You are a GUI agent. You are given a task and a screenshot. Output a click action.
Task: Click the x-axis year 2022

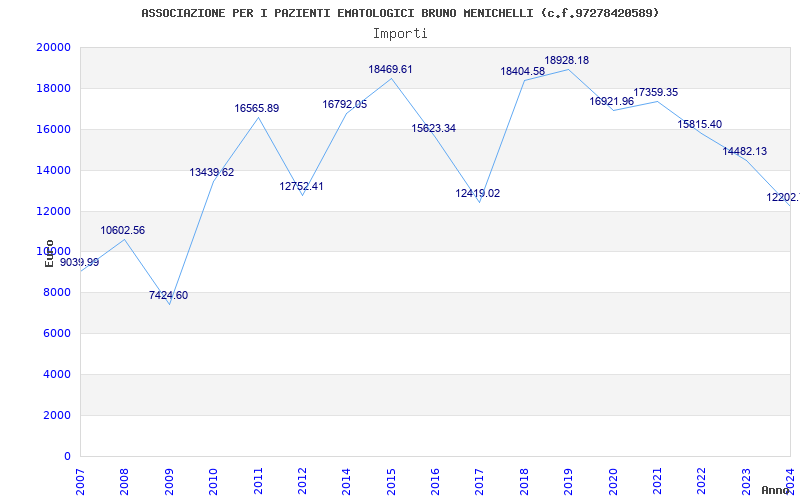pos(702,482)
